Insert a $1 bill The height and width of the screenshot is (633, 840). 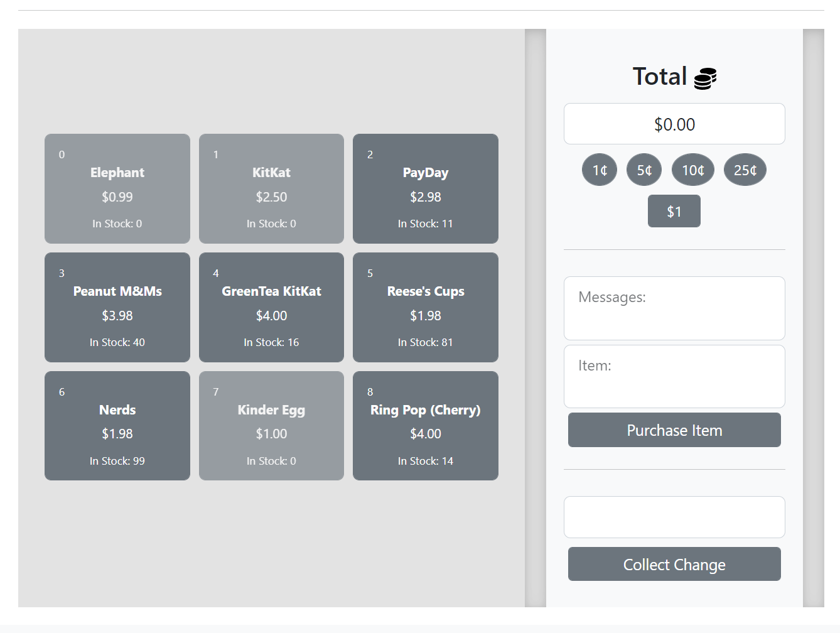674,212
